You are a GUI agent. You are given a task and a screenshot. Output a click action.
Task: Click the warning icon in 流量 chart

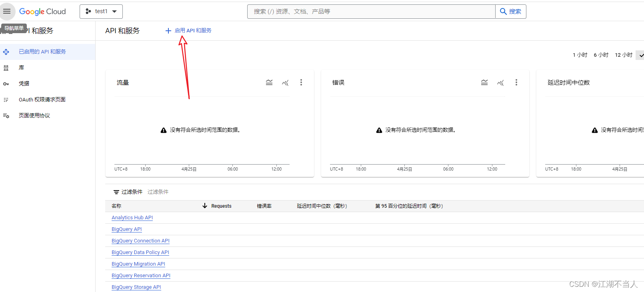click(x=164, y=130)
